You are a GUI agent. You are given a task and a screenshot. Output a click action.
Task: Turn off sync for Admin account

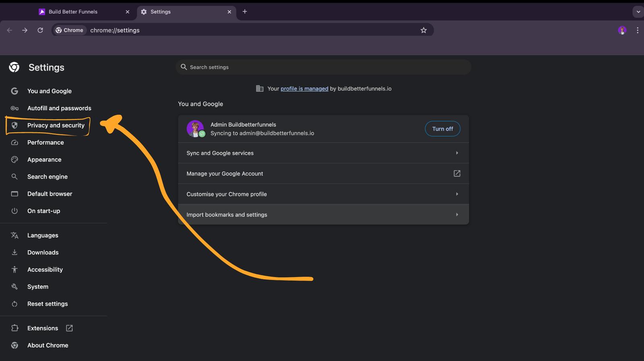[442, 129]
